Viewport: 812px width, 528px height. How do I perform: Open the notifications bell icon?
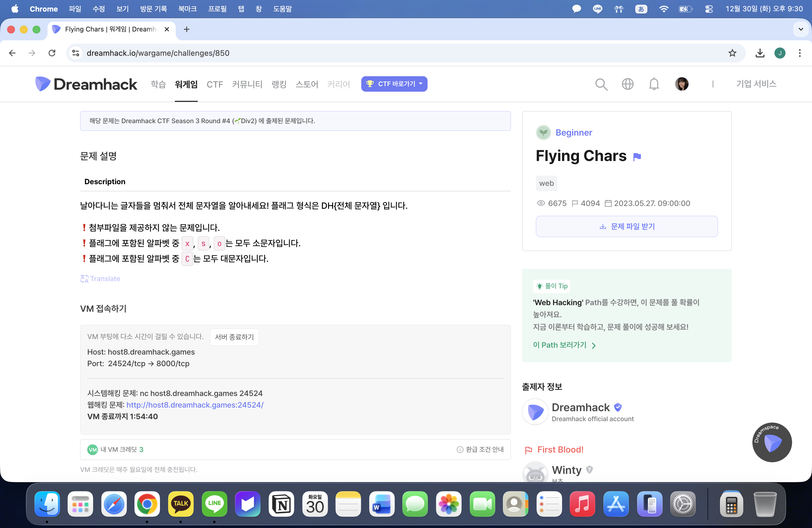[654, 84]
